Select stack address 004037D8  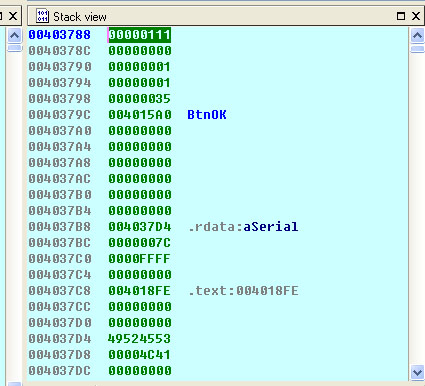(59, 355)
